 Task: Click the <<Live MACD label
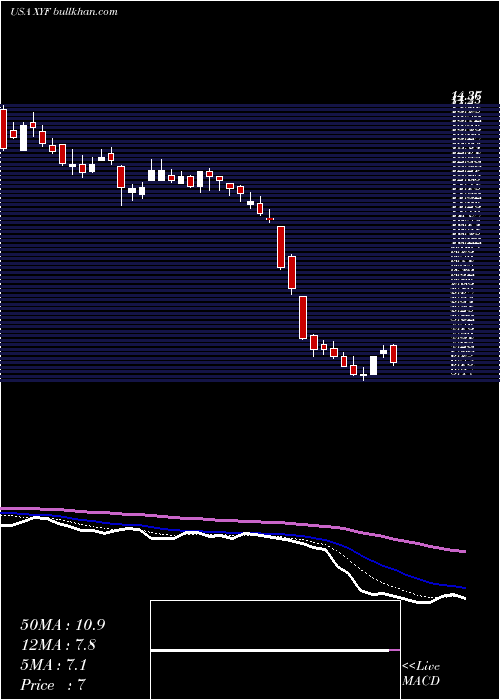(x=421, y=673)
